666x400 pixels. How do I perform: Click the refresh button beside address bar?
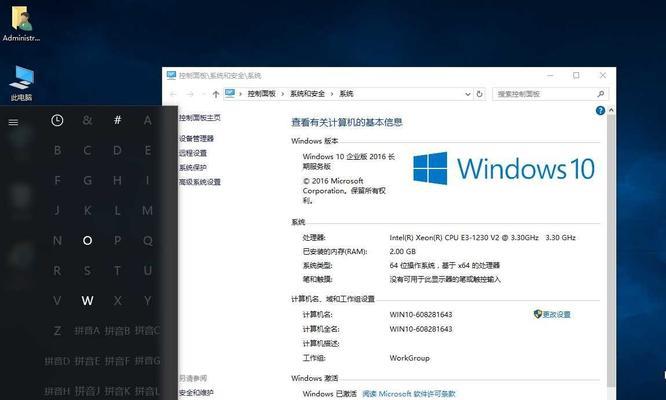480,94
